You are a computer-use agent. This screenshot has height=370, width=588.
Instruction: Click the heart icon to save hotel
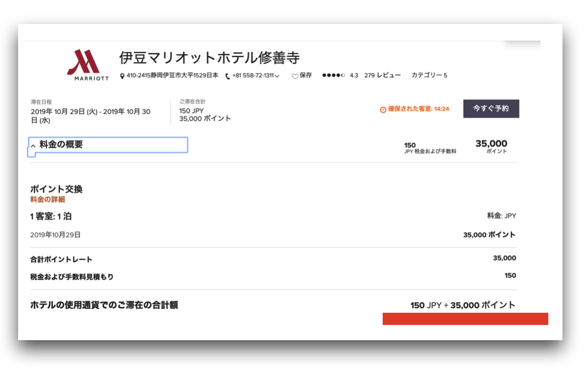pos(295,76)
